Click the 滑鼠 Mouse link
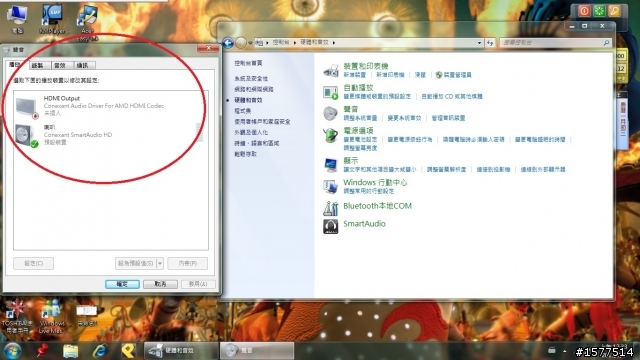Viewport: 640px width, 360px height. tap(420, 75)
